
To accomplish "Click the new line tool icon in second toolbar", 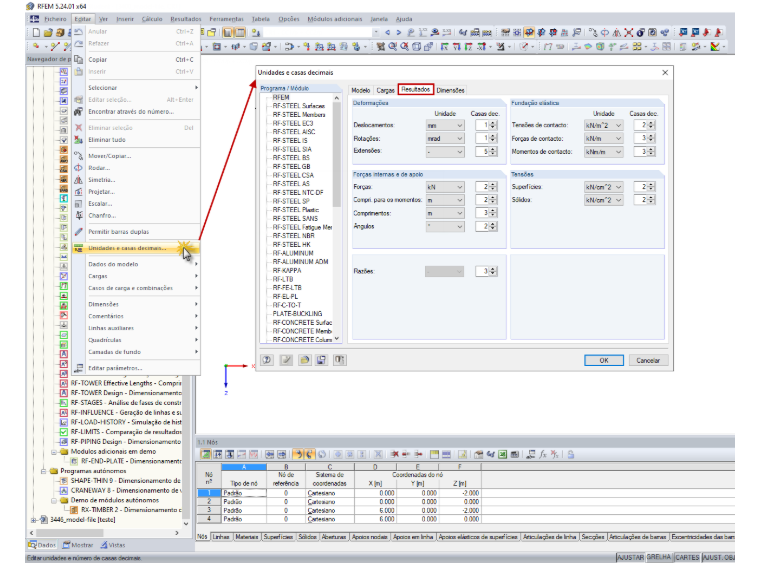I will (x=55, y=47).
